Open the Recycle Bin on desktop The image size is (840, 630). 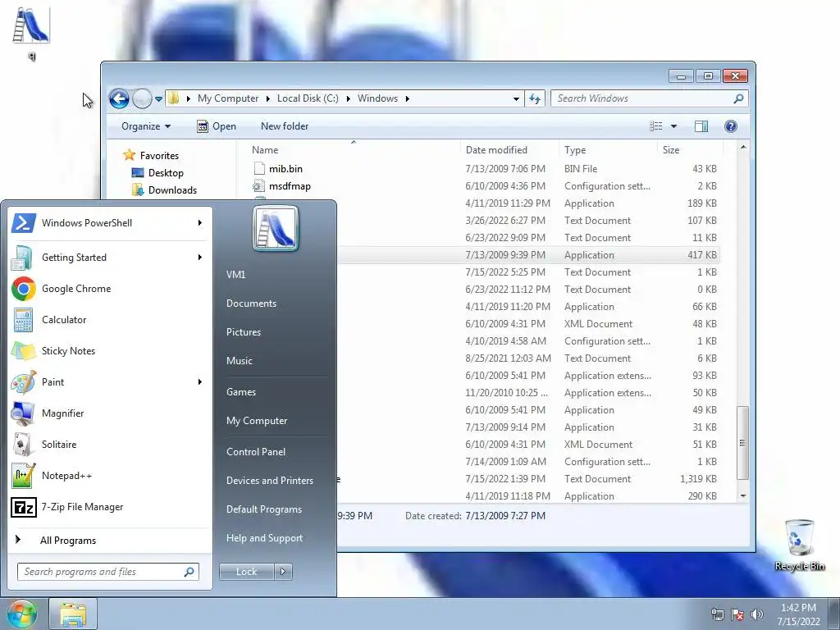coord(799,545)
